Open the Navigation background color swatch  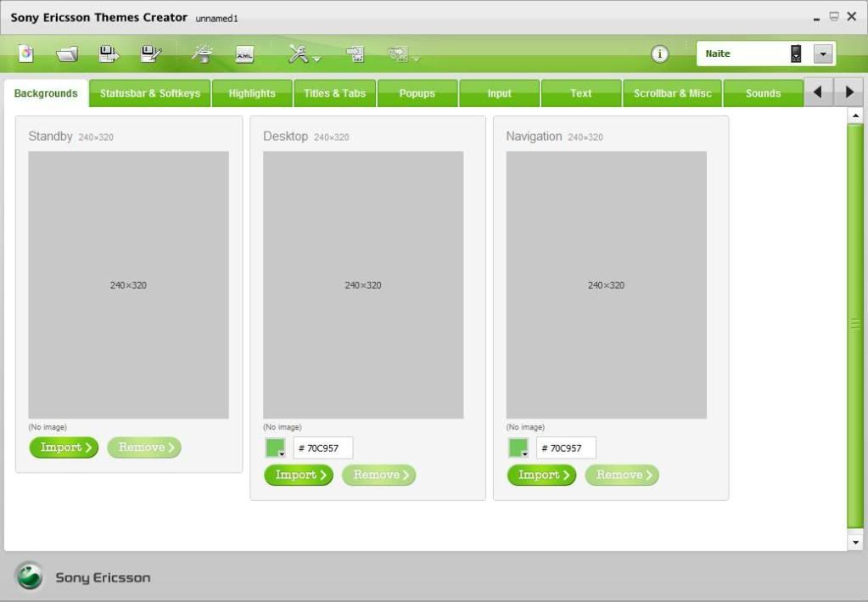pyautogui.click(x=518, y=447)
